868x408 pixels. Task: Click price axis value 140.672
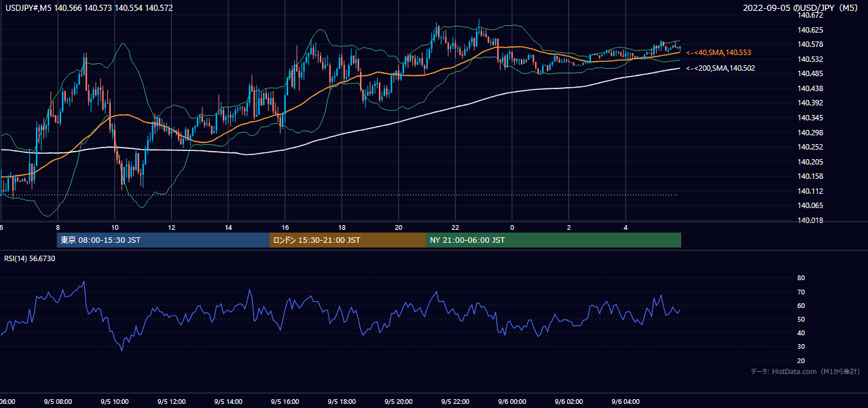tap(810, 15)
